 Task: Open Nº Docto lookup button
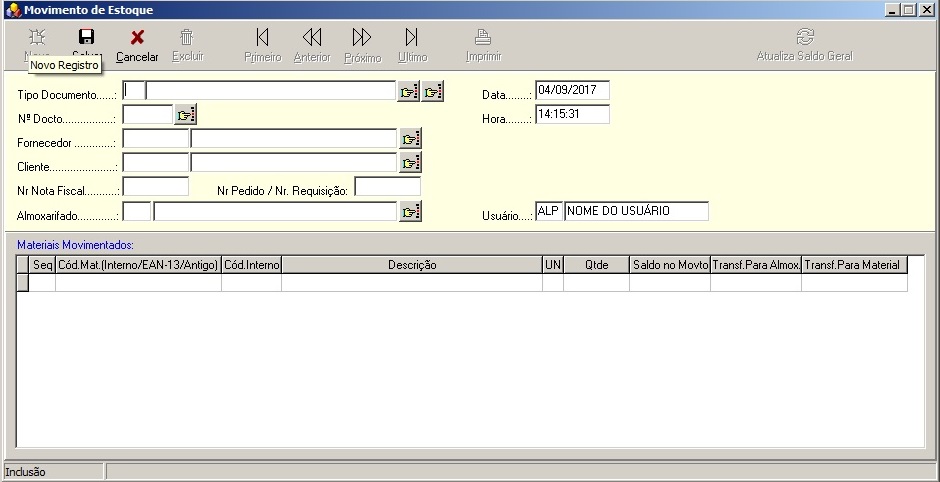coord(186,115)
